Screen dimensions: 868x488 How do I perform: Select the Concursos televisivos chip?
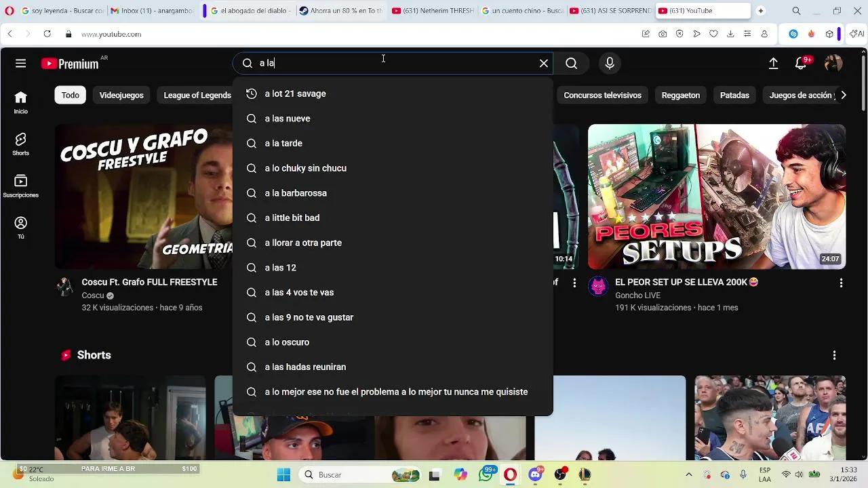603,95
